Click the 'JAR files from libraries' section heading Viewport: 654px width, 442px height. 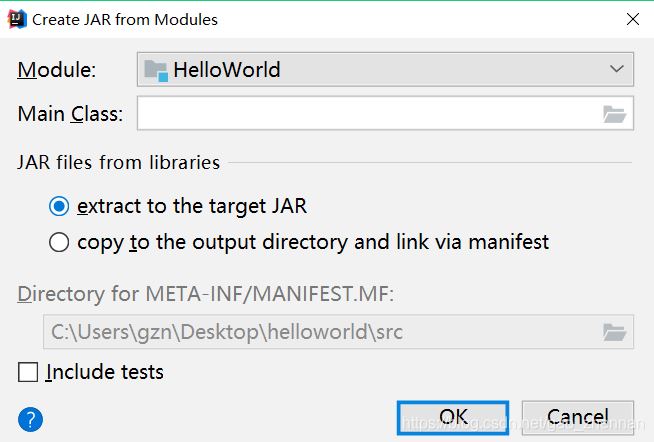coord(118,162)
